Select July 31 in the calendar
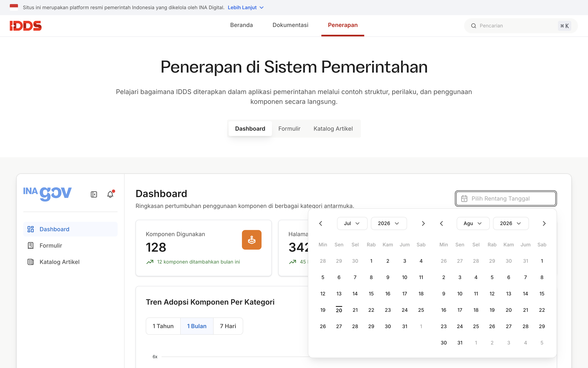The height and width of the screenshot is (368, 588). [x=404, y=326]
